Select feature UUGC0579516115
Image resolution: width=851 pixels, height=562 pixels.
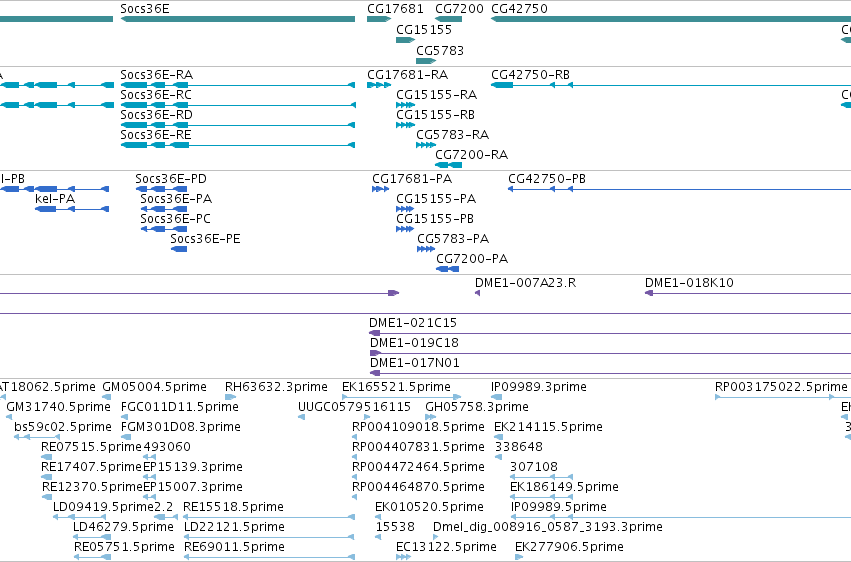click(x=354, y=407)
